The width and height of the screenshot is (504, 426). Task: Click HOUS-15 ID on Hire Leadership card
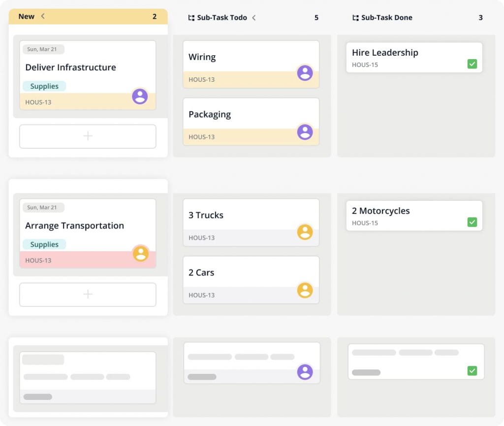point(365,65)
